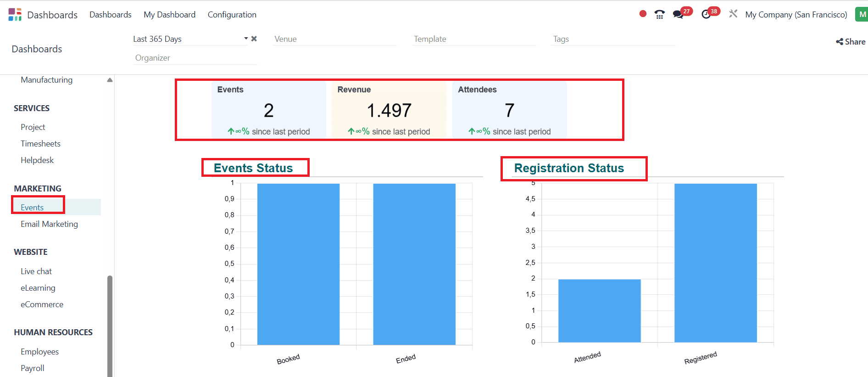Click the Events count card showing 2
Screen dimensions: 868x377
[268, 110]
